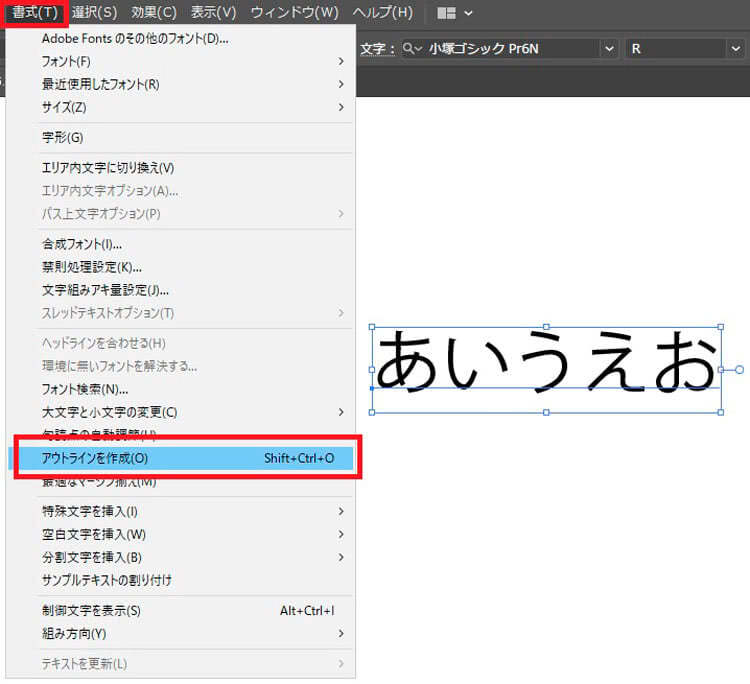Expand the arrange documents chevron
This screenshot has width=750, height=684.
coord(468,13)
